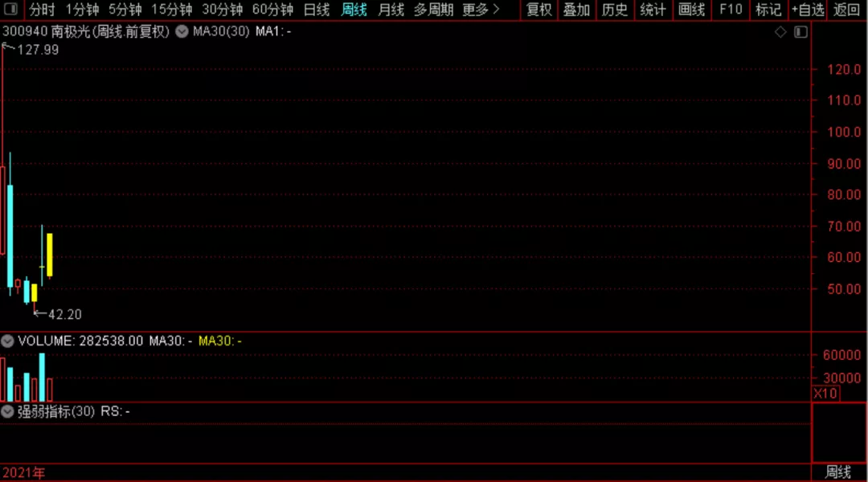The width and height of the screenshot is (868, 482).
Task: Open the 强弱指标 indicator dropdown
Action: 7,411
